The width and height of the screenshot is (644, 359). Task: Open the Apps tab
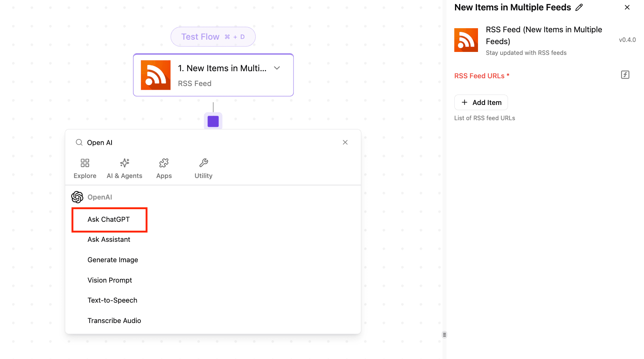click(x=164, y=169)
